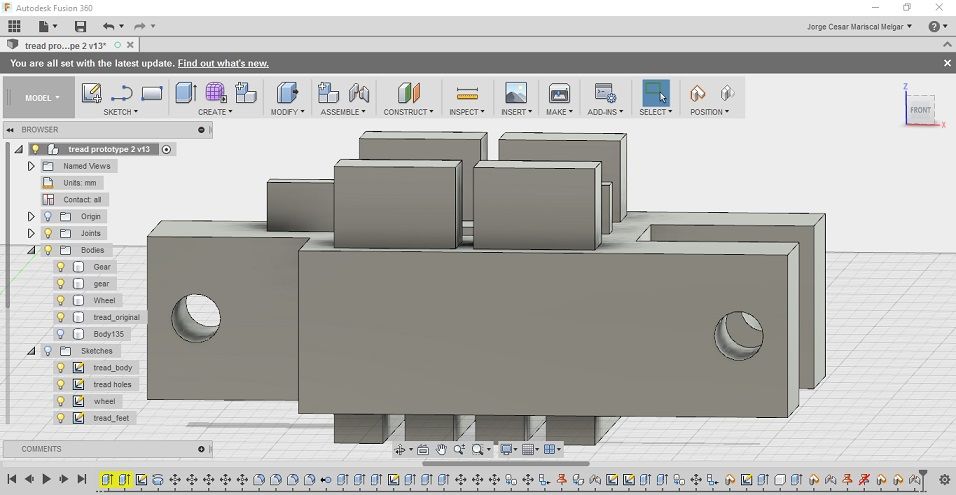Click the Find out what's new link
The height and width of the screenshot is (495, 956).
point(223,63)
